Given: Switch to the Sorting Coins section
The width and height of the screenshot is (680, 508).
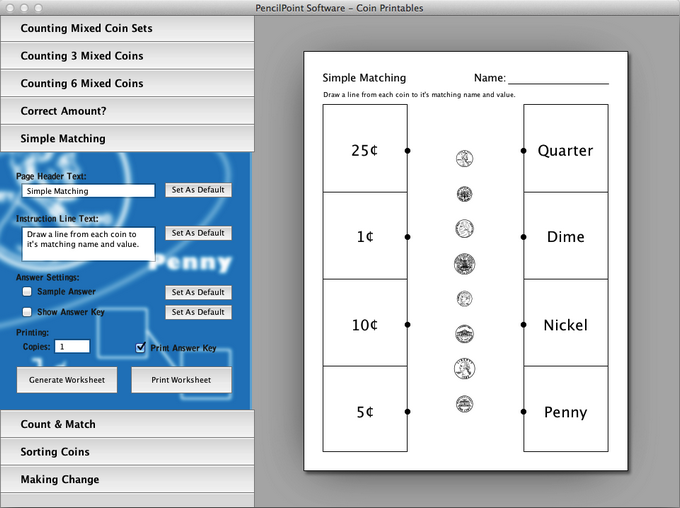Looking at the screenshot, I should coord(127,452).
